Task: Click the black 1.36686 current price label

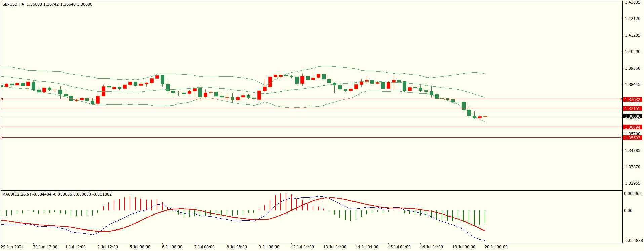Action: (x=632, y=116)
